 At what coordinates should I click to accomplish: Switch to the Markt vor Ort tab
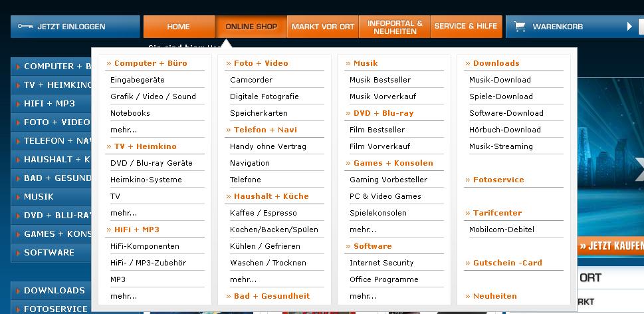click(323, 27)
